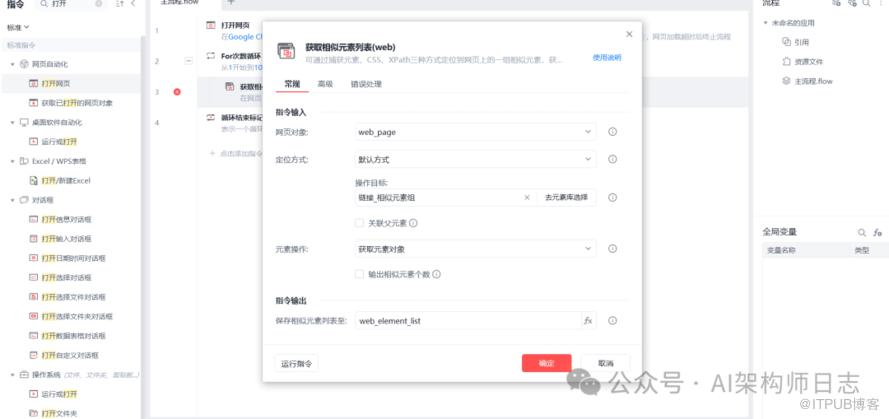Viewport: 889px width, 419px height.
Task: Collapse the Excel / WPS表格 group
Action: point(12,161)
